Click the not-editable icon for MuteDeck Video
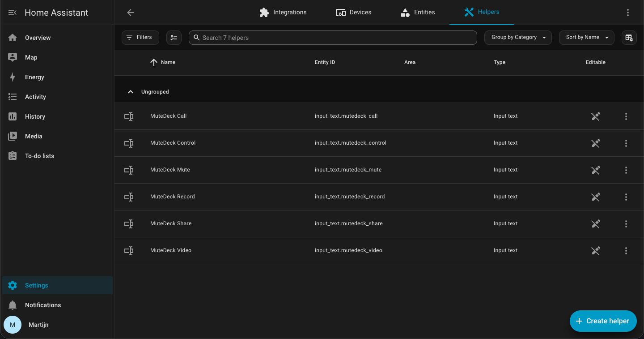644x339 pixels. pyautogui.click(x=596, y=251)
